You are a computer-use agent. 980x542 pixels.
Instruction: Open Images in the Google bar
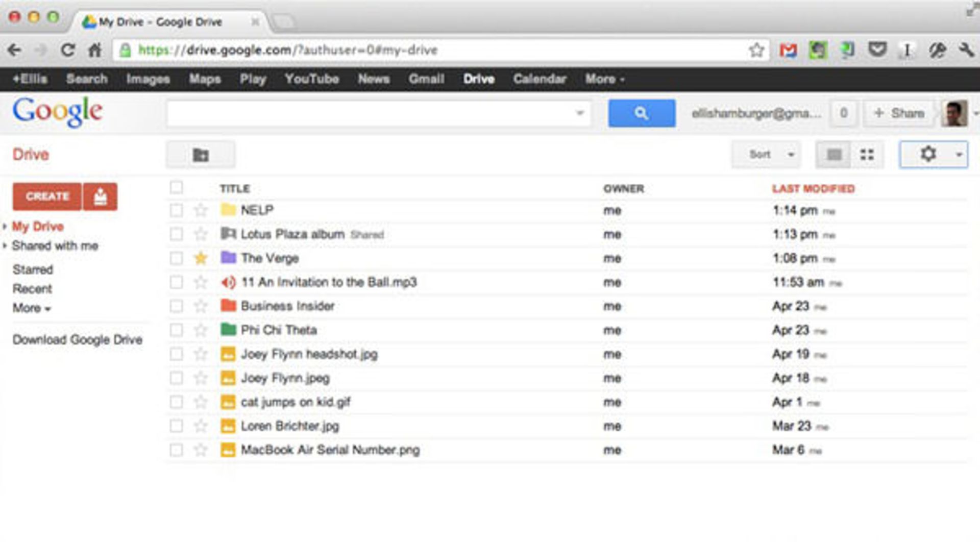[148, 79]
